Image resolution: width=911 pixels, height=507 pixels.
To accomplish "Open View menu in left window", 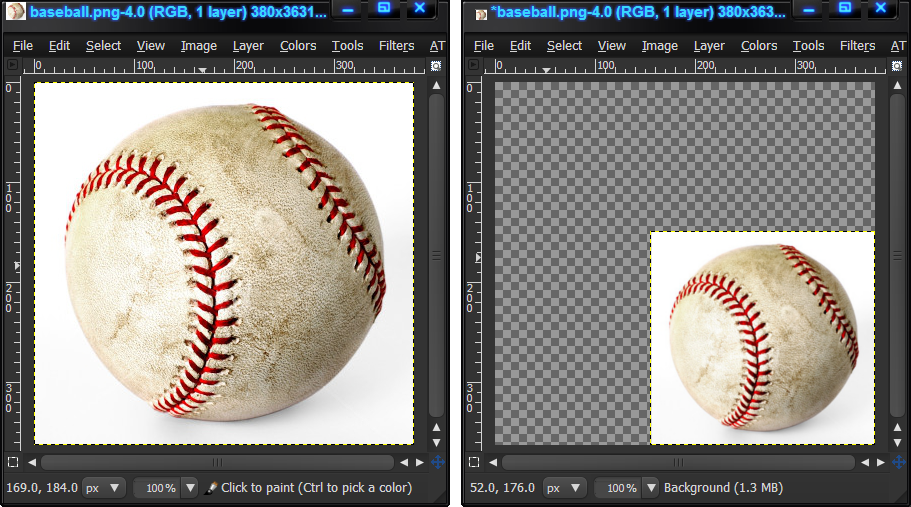I will (x=150, y=46).
